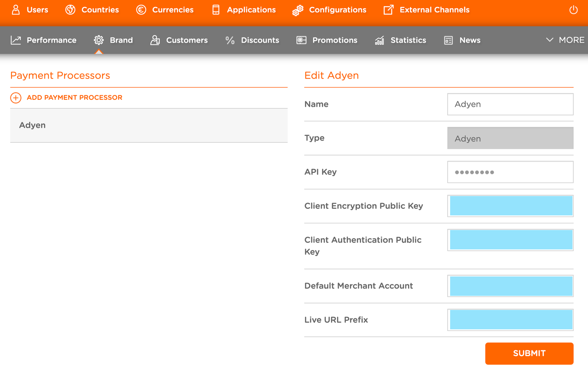588x368 pixels.
Task: Click the Statistics bar chart icon
Action: point(379,40)
